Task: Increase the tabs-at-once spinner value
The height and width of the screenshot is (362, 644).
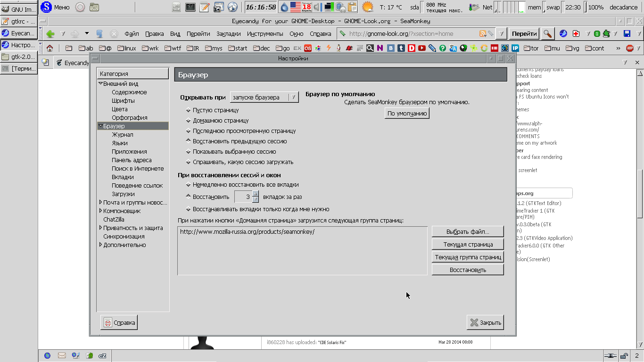Action: (x=256, y=194)
